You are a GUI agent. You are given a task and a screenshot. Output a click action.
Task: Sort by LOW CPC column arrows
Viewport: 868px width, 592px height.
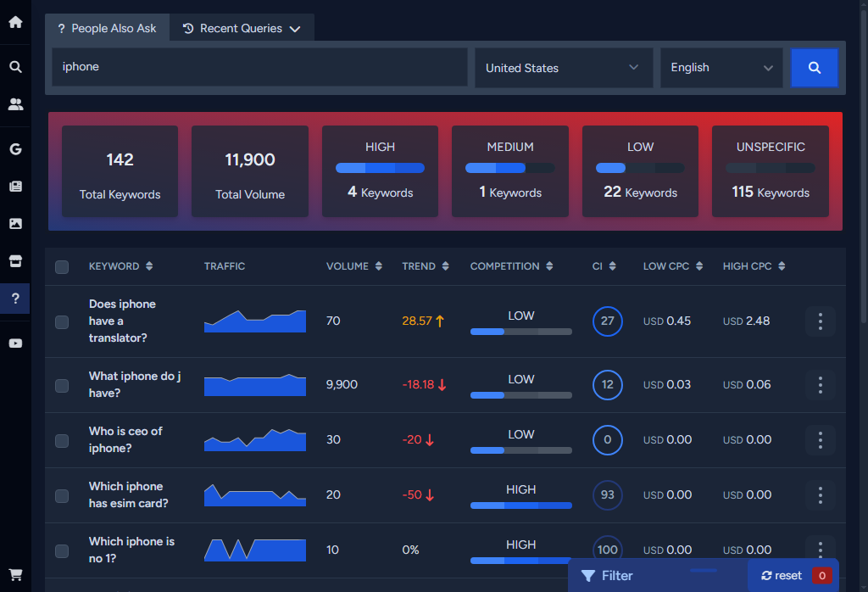[699, 266]
